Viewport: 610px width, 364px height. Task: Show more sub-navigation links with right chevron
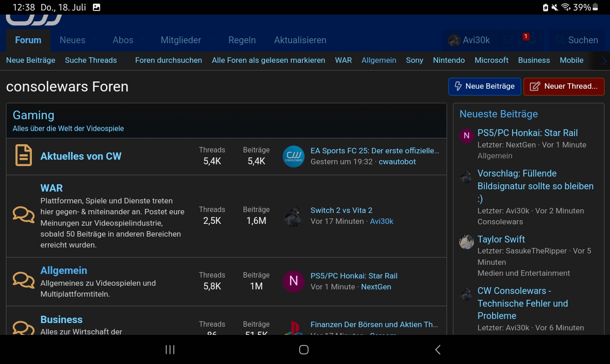point(604,61)
